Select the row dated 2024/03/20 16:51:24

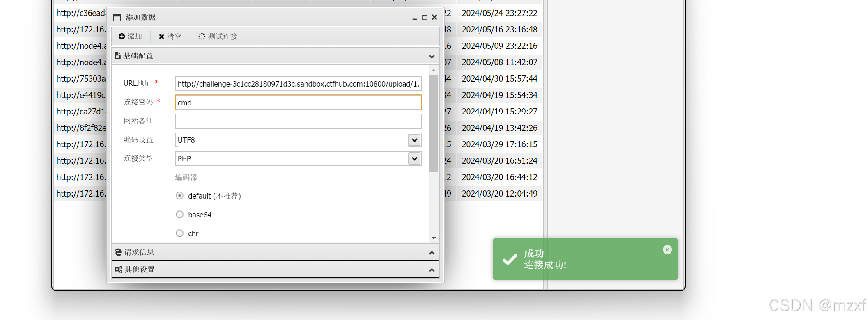tap(499, 161)
